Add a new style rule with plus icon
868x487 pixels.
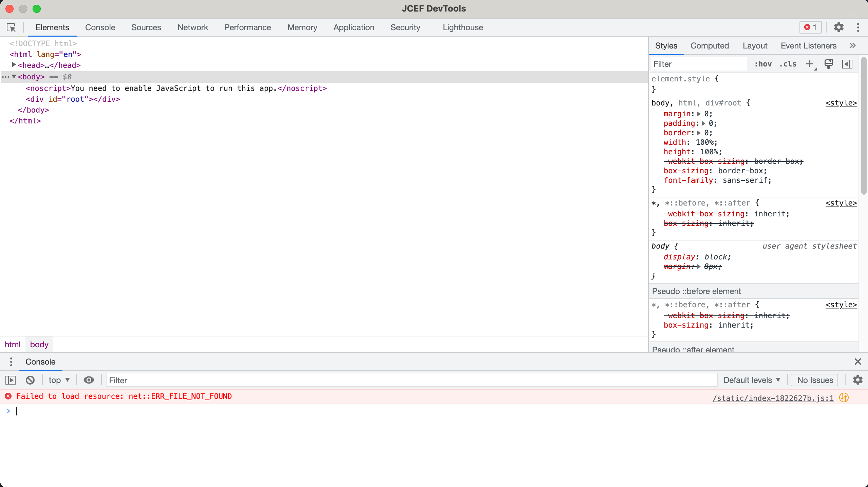tap(810, 64)
